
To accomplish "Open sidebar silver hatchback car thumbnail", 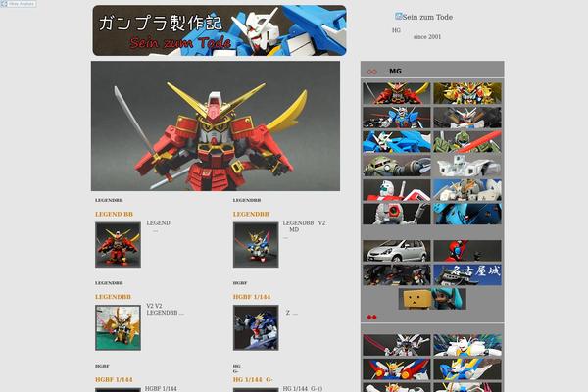I will pyautogui.click(x=397, y=251).
